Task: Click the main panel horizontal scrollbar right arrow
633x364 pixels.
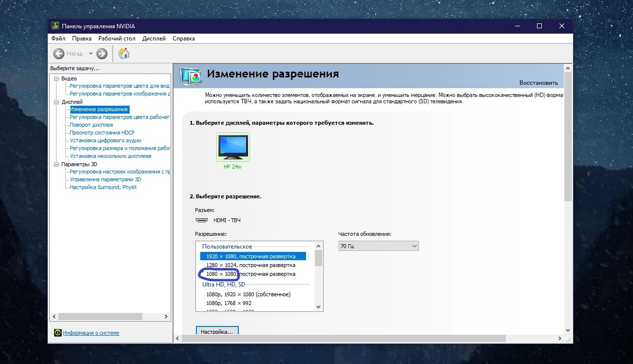Action: pyautogui.click(x=560, y=338)
